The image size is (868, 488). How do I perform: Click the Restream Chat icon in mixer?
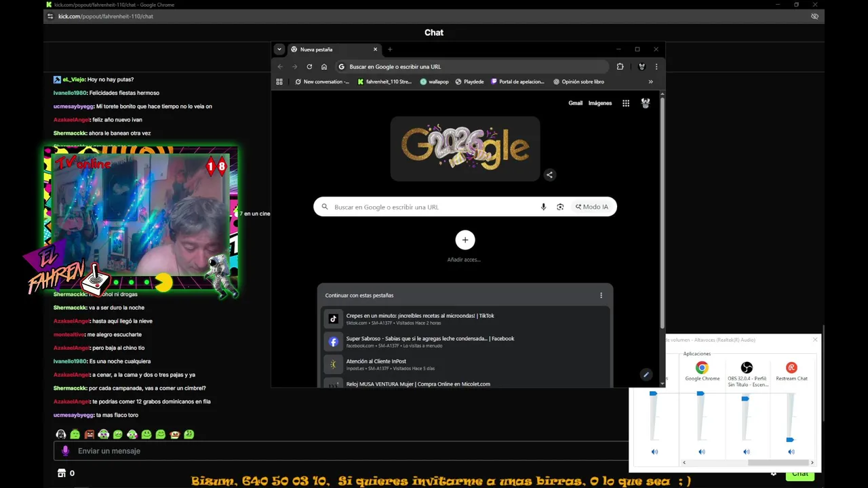pyautogui.click(x=791, y=368)
